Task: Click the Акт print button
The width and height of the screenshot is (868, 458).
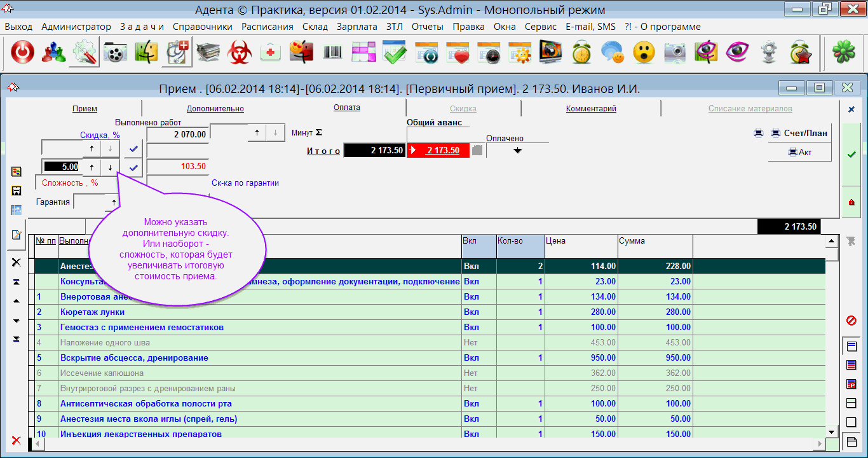Action: pos(799,153)
